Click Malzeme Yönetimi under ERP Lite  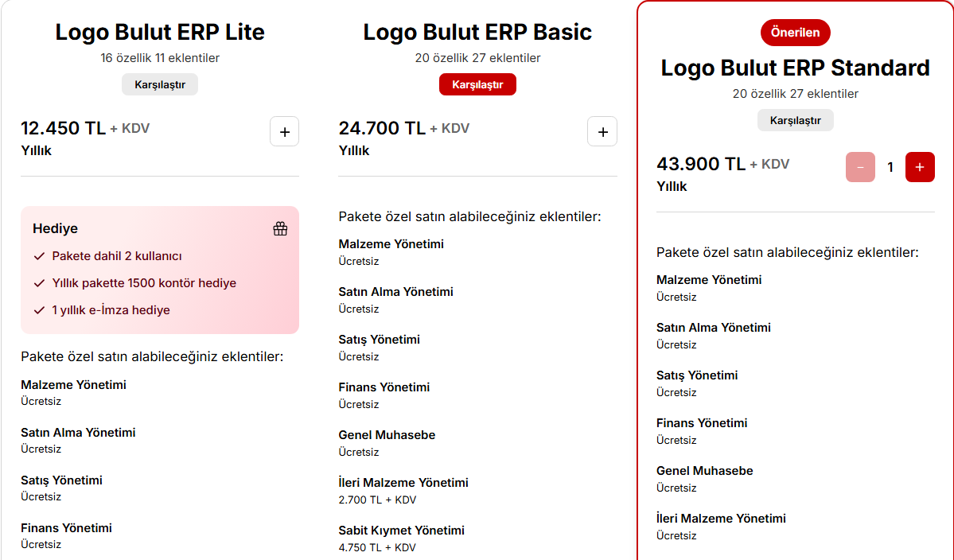(74, 385)
